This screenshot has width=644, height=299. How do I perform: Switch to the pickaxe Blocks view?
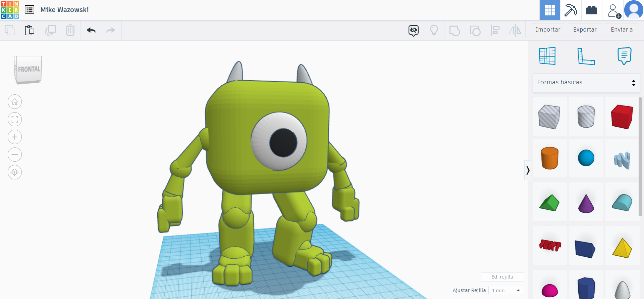571,10
